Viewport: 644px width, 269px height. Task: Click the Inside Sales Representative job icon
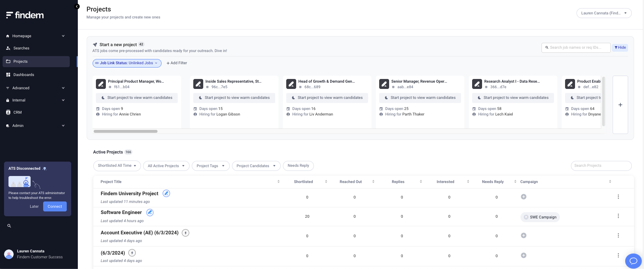coord(198,84)
